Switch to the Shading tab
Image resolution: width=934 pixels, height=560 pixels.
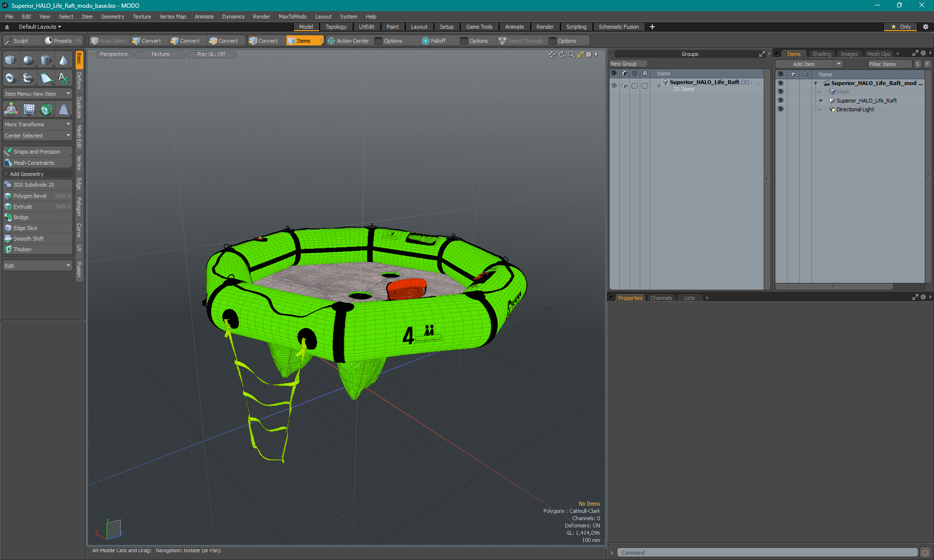(x=821, y=54)
